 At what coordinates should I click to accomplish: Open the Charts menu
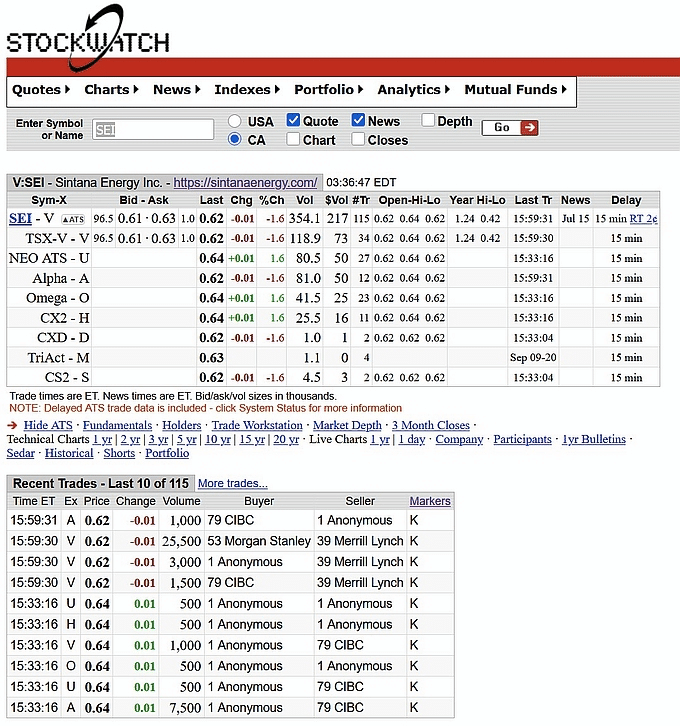point(111,90)
